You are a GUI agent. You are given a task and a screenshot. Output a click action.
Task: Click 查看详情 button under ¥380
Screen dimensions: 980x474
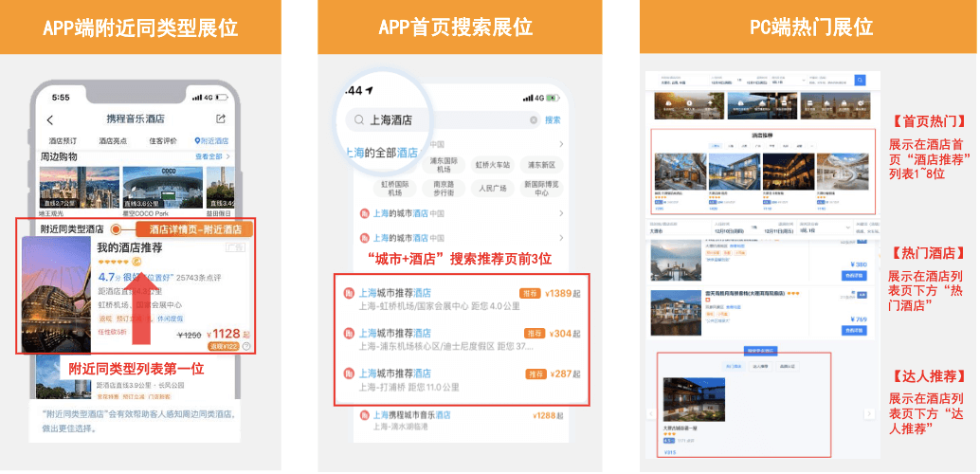click(x=854, y=275)
